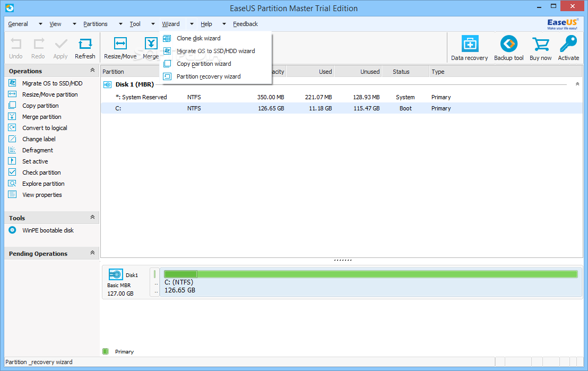The height and width of the screenshot is (371, 588).
Task: Click the Copy partition sidebar icon
Action: click(12, 105)
